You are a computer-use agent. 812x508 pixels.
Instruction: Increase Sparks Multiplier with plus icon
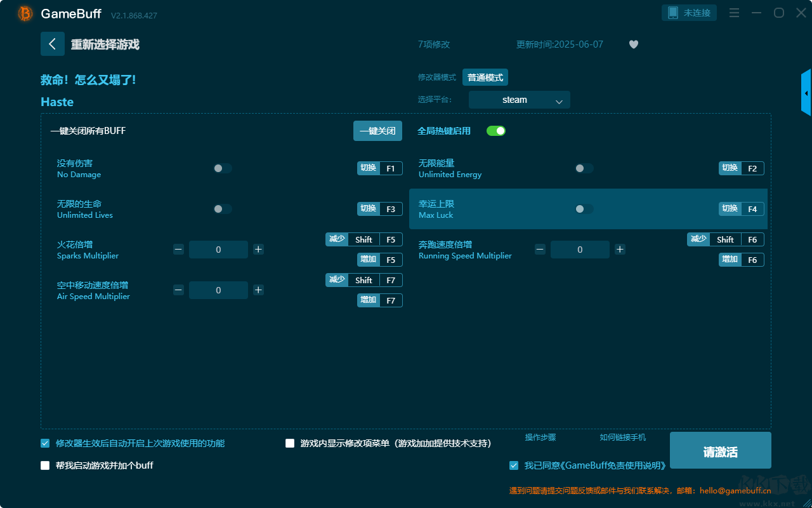258,250
